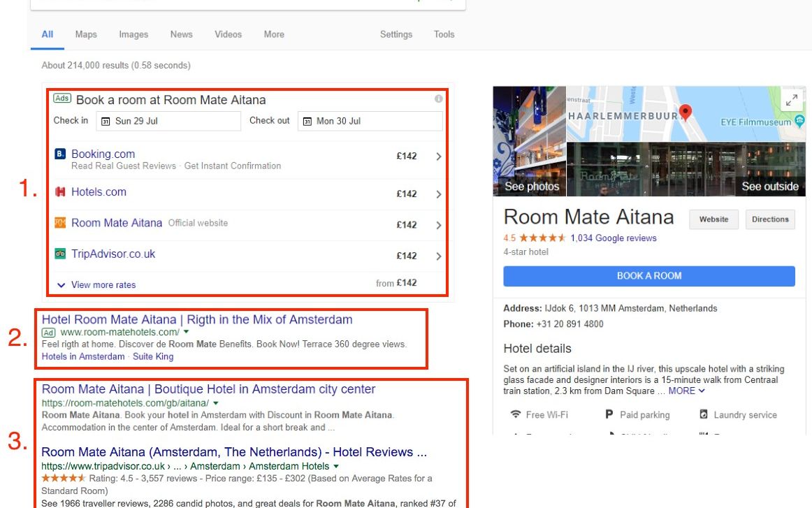This screenshot has height=508, width=812.
Task: Open Hotels.com link in hotel ads
Action: 99,192
